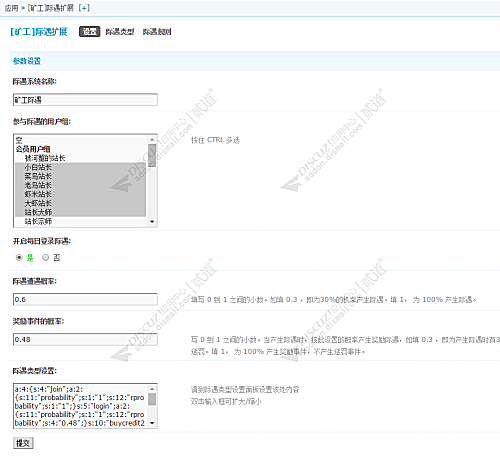Click the 际遇系统名称 text field
The height and width of the screenshot is (456, 500).
(85, 100)
